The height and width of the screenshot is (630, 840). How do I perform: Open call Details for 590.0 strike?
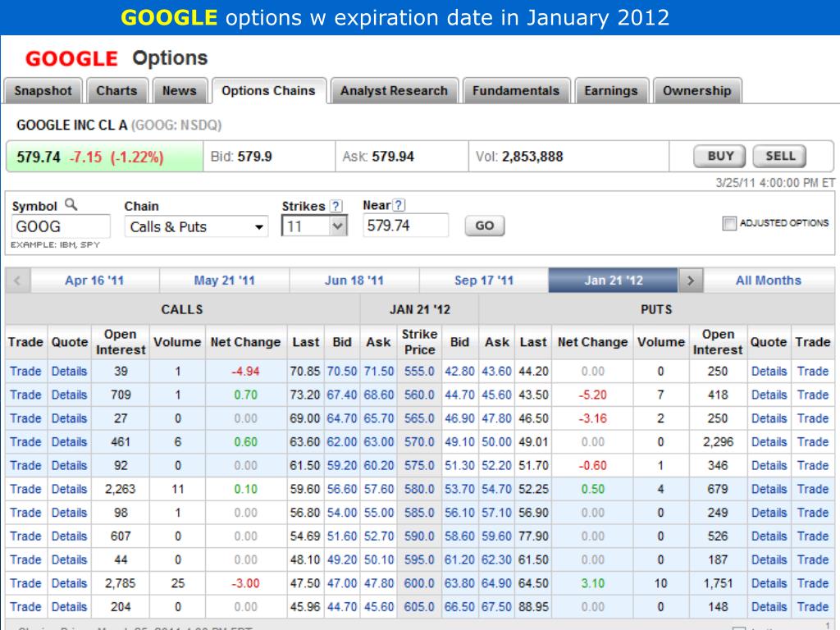[x=69, y=536]
